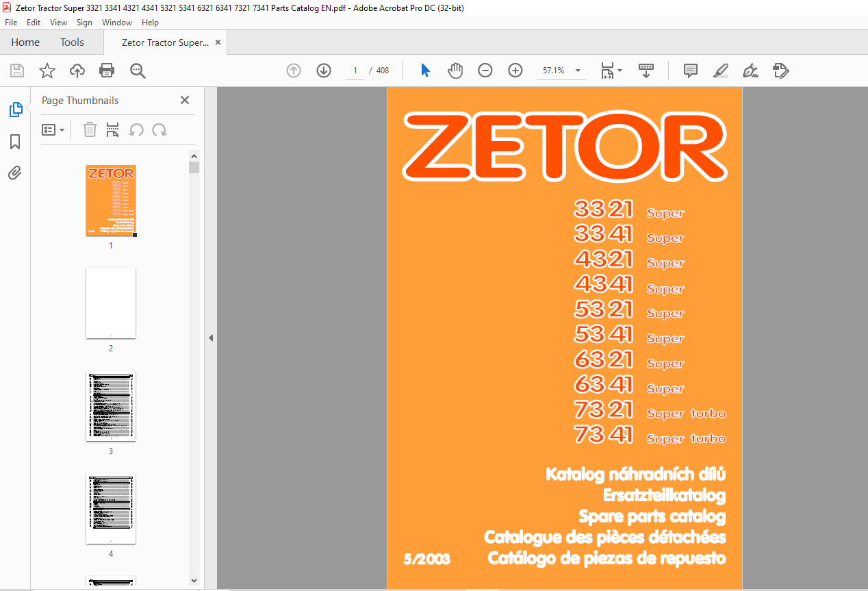Screen dimensions: 868x591
Task: Open the Sign document pen tool
Action: 751,71
